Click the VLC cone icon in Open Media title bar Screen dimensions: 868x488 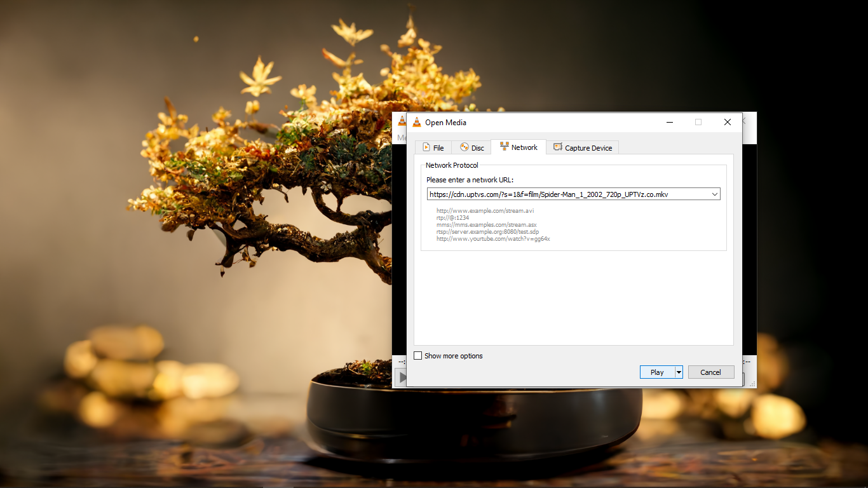tap(417, 122)
